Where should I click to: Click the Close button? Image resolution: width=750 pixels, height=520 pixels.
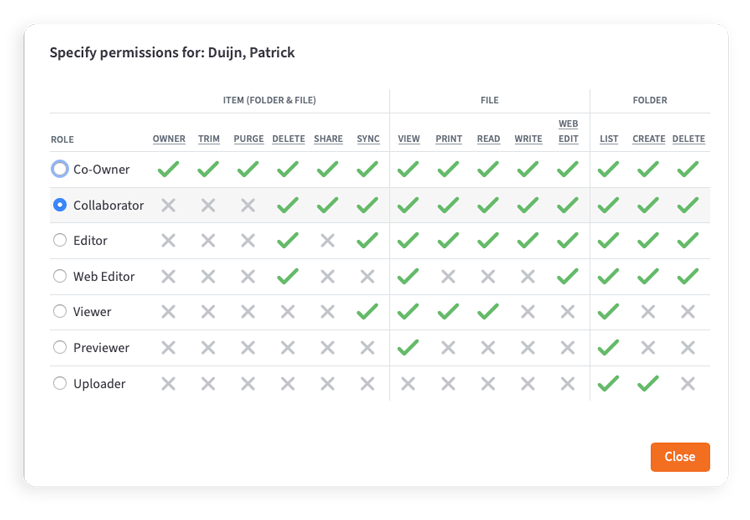click(679, 457)
